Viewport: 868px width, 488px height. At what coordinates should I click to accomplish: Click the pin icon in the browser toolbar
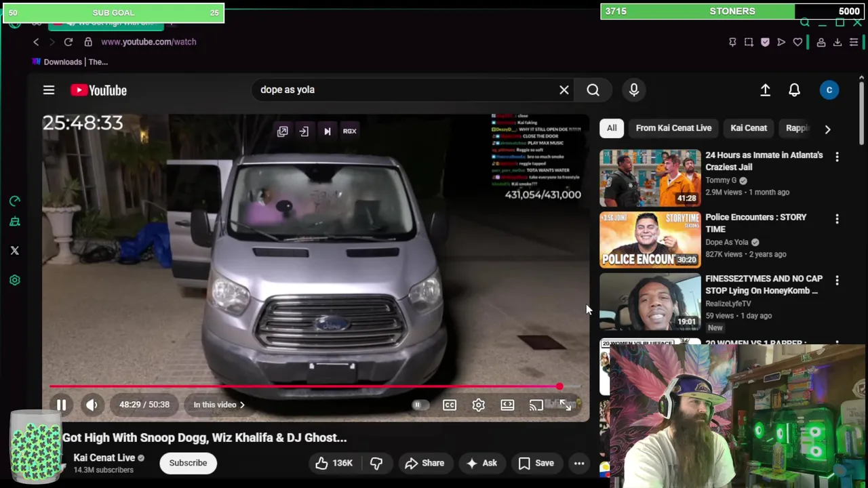coord(732,42)
